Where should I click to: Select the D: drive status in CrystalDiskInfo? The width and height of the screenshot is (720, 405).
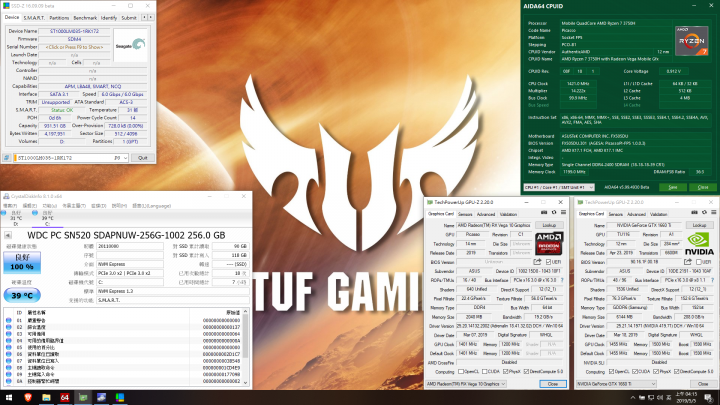pyautogui.click(x=14, y=219)
